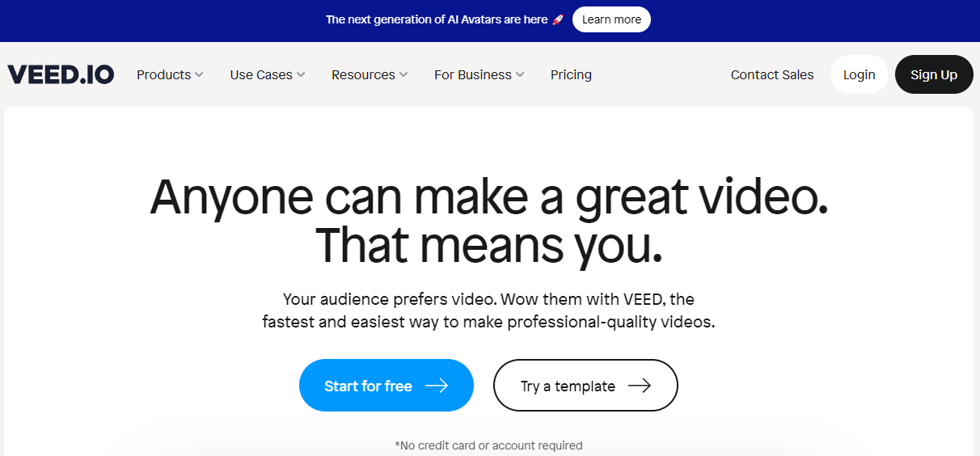Click Learn more in the top banner
Viewport: 980px width, 456px height.
coord(611,19)
